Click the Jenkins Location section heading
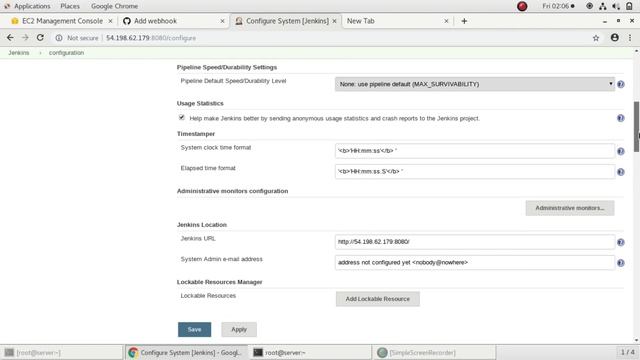 pyautogui.click(x=202, y=225)
